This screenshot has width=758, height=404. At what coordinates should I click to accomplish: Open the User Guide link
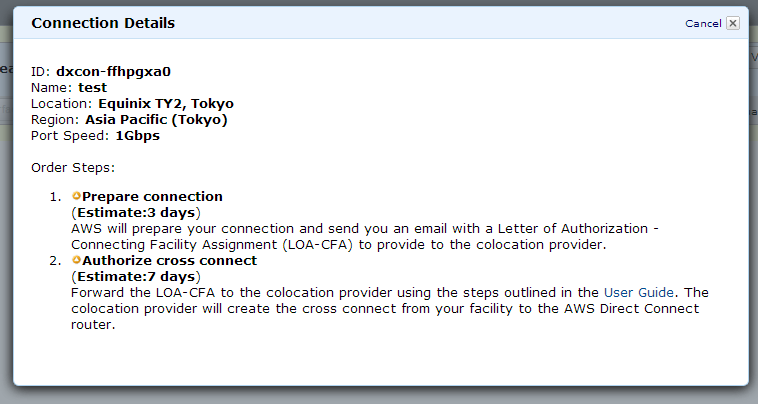(x=639, y=292)
